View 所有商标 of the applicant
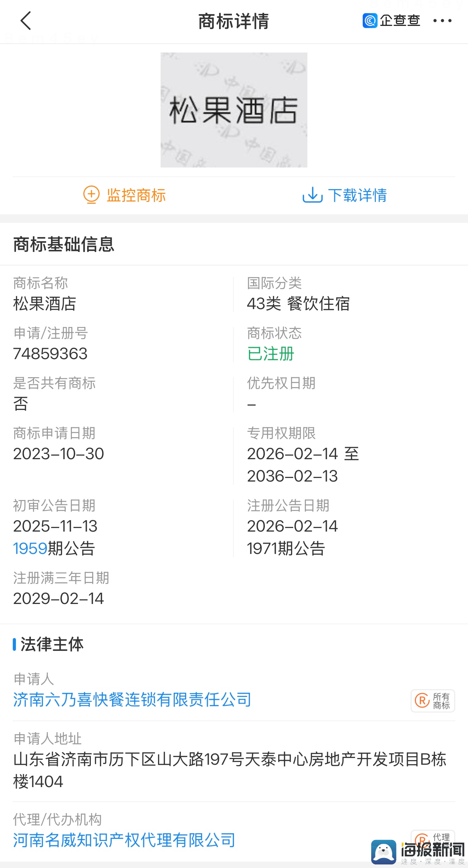 click(x=441, y=701)
